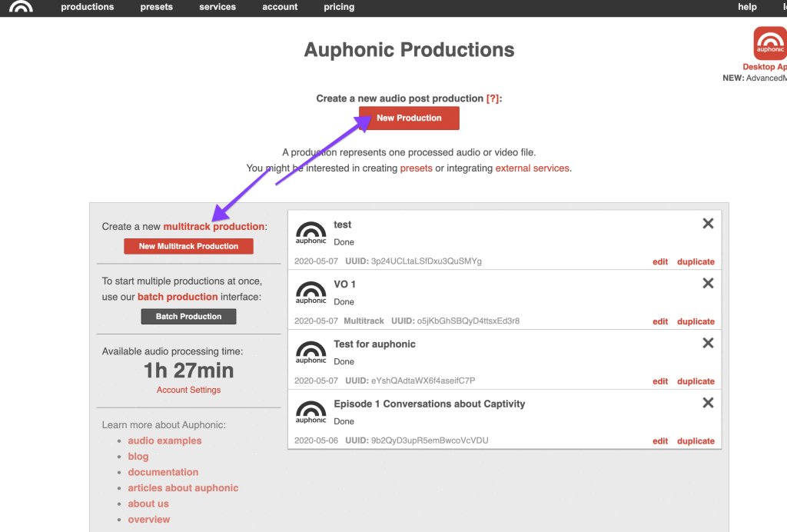Click the UUID eYshQAdtaWX6f4aseifC7P text

[423, 381]
